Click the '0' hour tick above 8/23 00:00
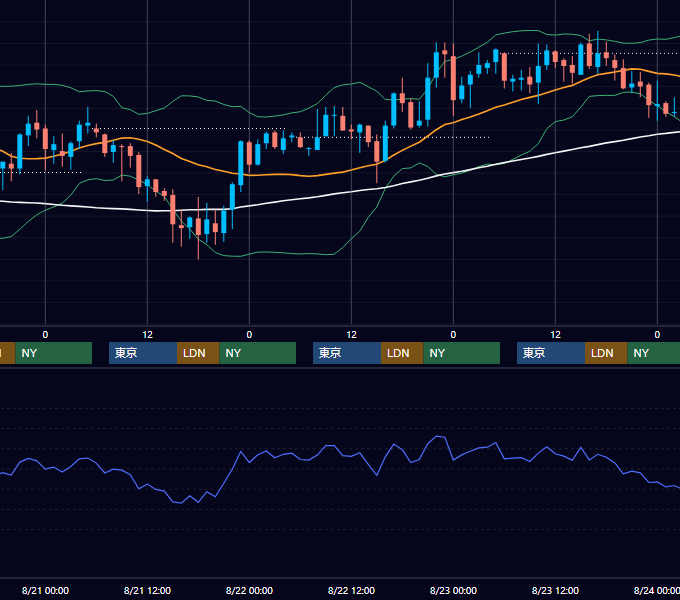 tap(453, 335)
